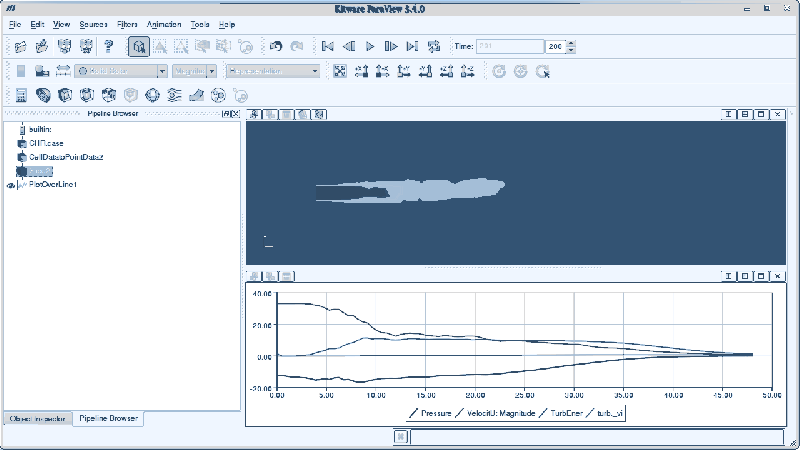Click the time step field showing 200
800x450 pixels.
coord(556,46)
